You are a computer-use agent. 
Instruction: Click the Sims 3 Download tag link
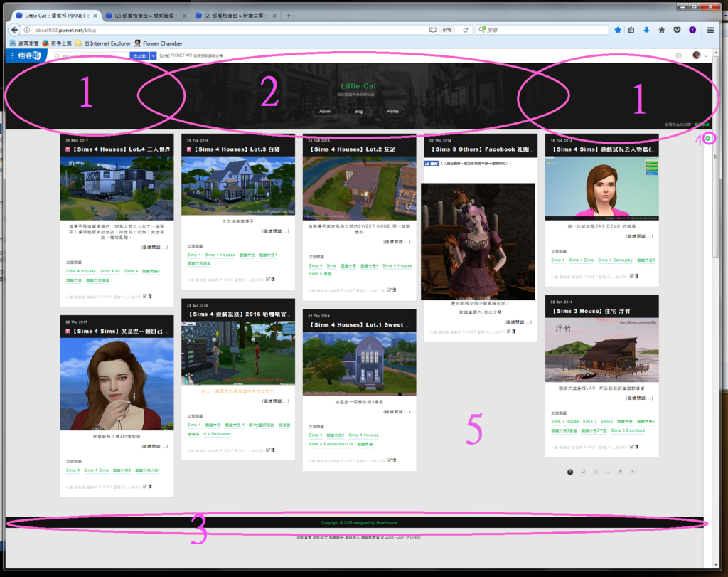[628, 430]
